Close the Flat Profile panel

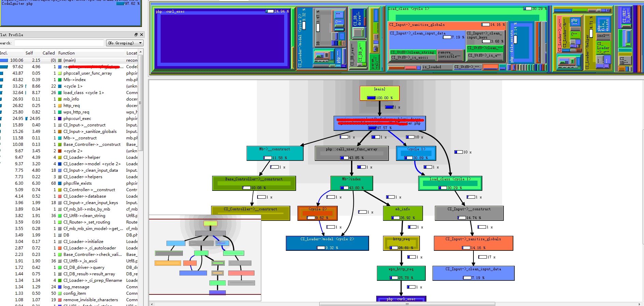(x=142, y=35)
